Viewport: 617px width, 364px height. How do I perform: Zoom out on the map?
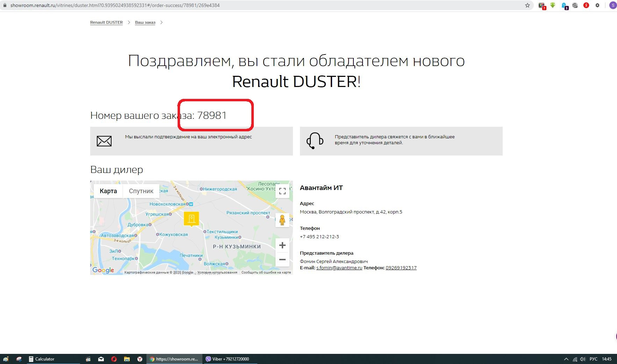click(x=282, y=260)
